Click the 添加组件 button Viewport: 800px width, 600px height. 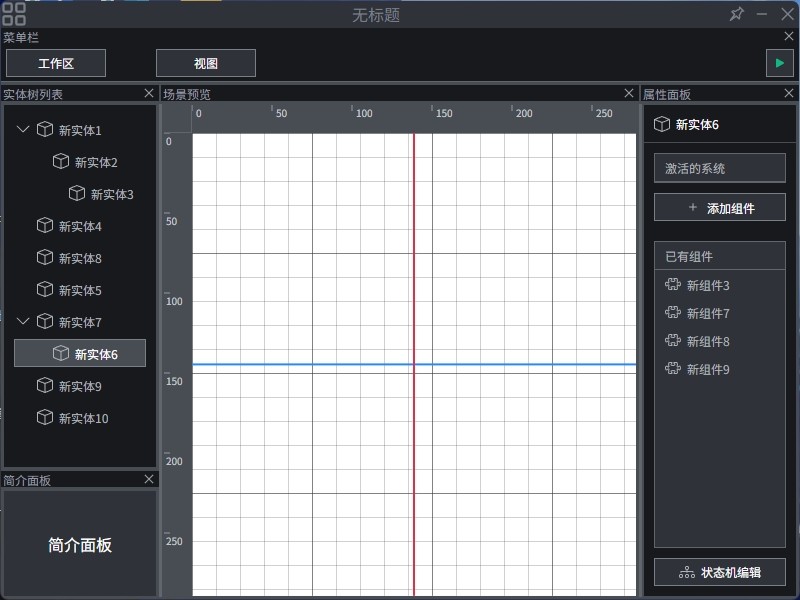click(x=719, y=207)
